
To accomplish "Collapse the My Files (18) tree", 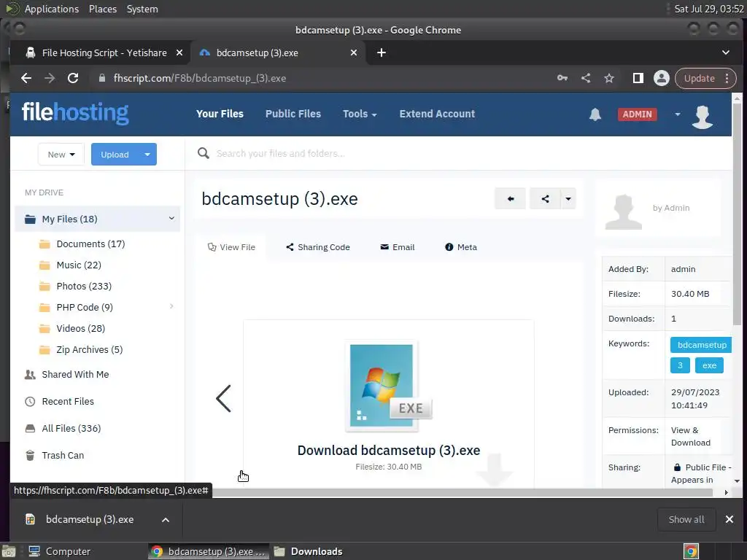I will 171,218.
